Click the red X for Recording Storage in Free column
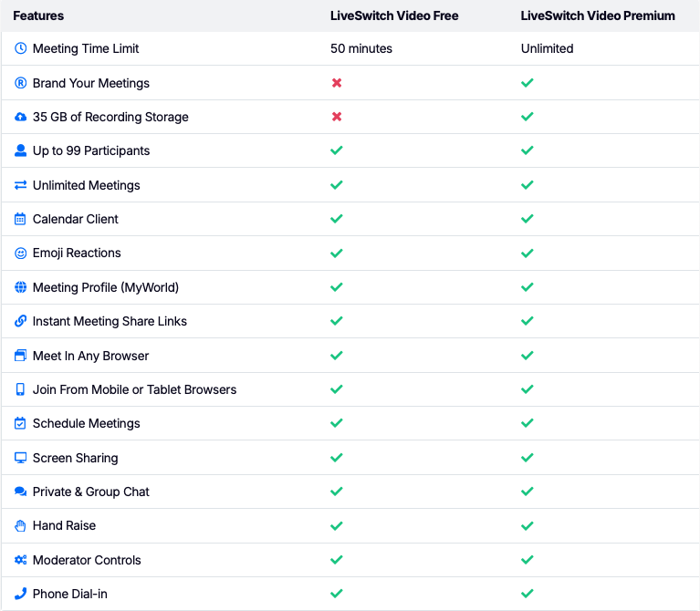 337,117
